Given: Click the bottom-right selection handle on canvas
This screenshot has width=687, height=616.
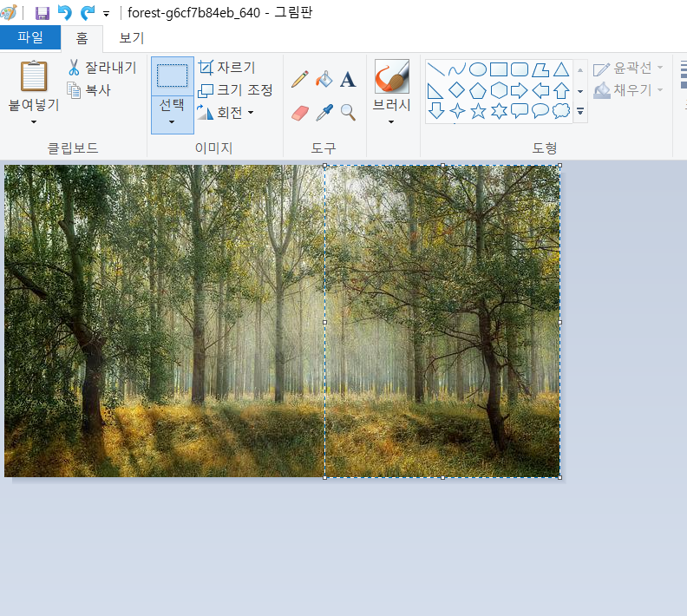Looking at the screenshot, I should tap(560, 477).
